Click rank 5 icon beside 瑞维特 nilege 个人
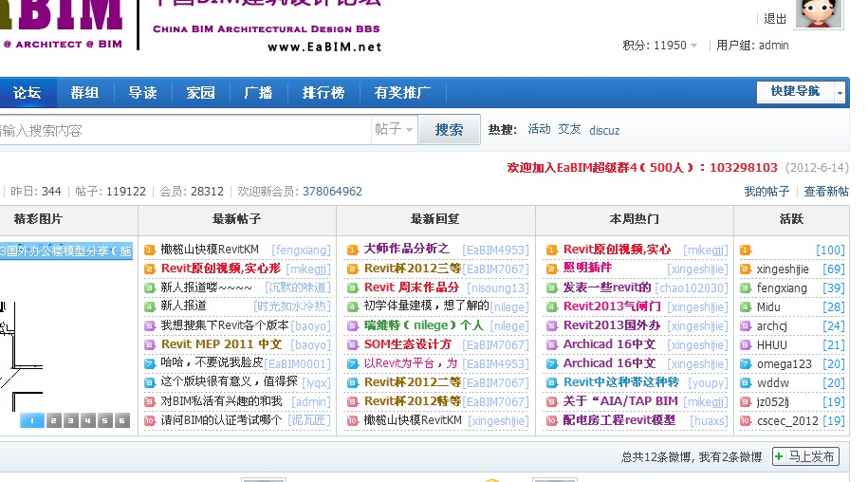The height and width of the screenshot is (482, 868). 353,326
